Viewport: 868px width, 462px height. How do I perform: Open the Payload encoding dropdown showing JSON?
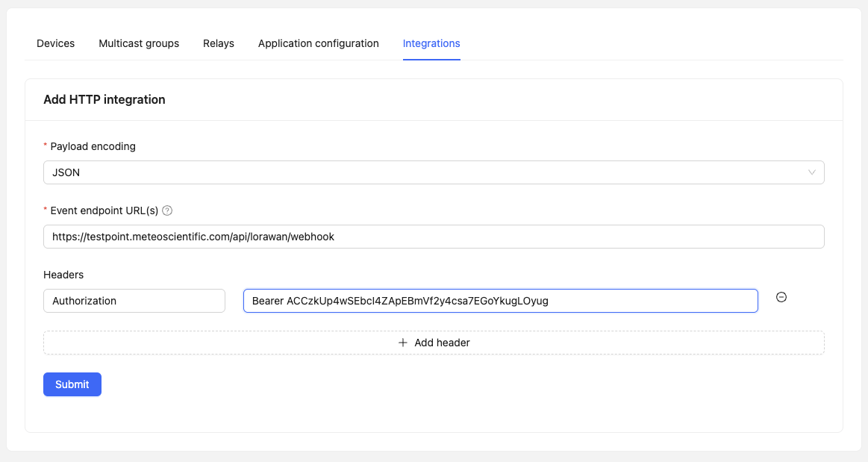tap(433, 172)
